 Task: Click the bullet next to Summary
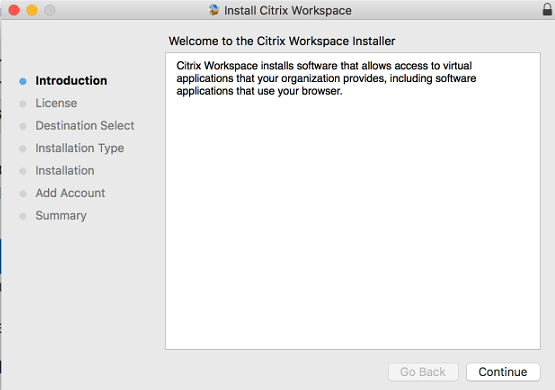click(x=23, y=216)
